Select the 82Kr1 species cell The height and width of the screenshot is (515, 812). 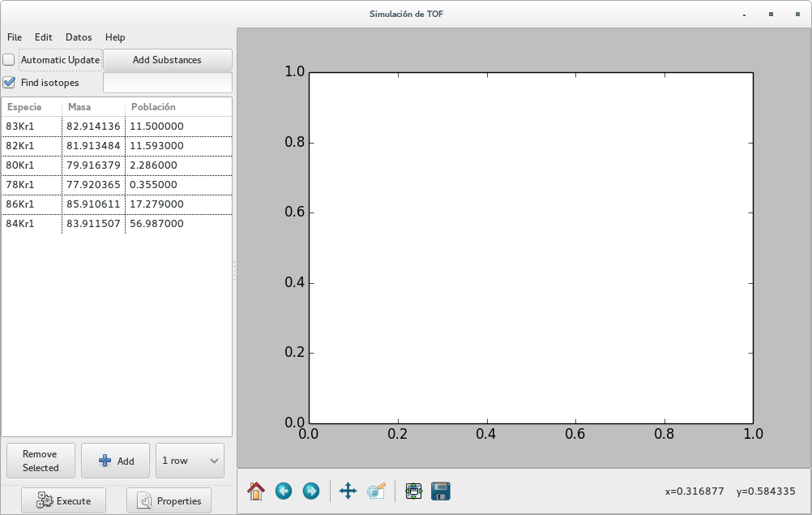32,146
